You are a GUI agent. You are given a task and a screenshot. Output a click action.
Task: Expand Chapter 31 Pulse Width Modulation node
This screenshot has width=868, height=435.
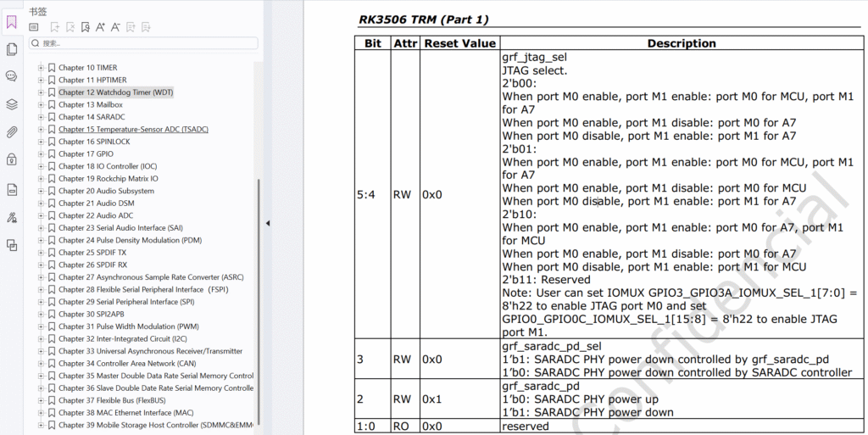[x=40, y=326]
